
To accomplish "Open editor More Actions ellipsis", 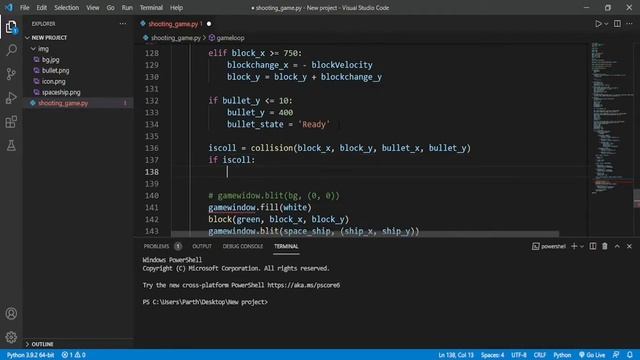I will tap(629, 24).
